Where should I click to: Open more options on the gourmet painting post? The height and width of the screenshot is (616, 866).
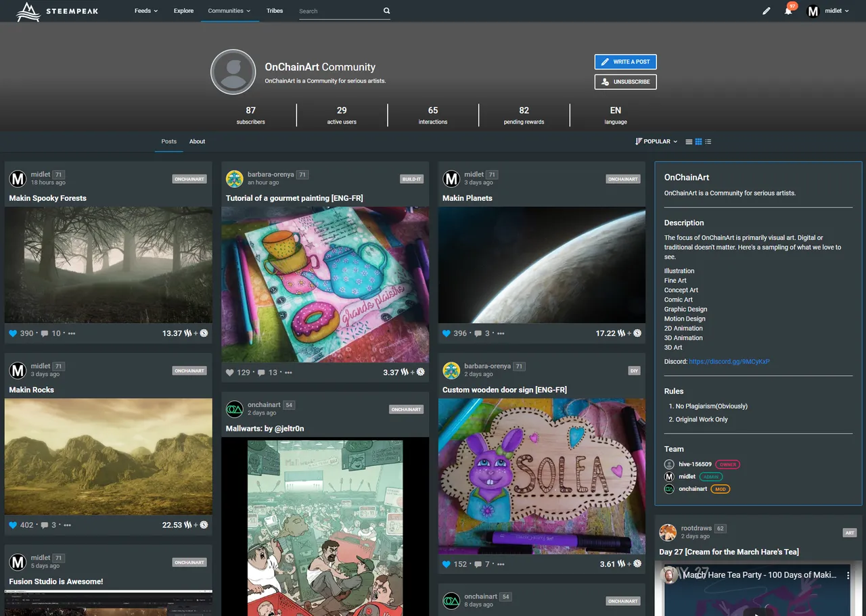pyautogui.click(x=288, y=373)
